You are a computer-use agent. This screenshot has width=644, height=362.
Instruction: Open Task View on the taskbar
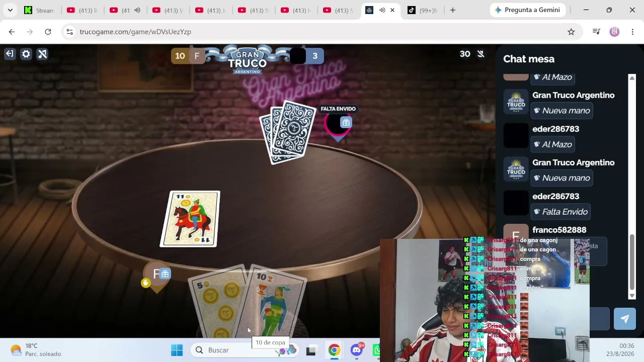[311, 350]
